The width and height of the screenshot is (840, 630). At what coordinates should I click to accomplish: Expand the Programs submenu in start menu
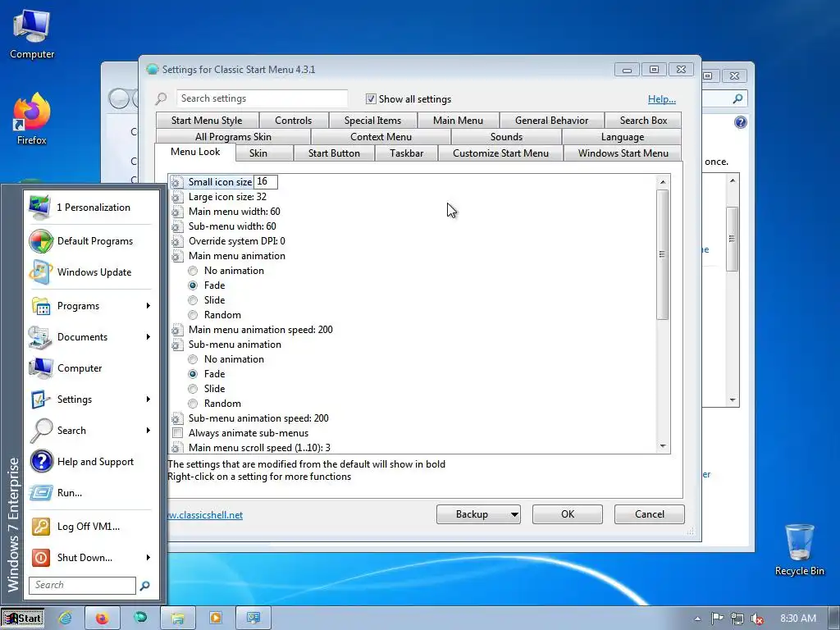pyautogui.click(x=148, y=306)
